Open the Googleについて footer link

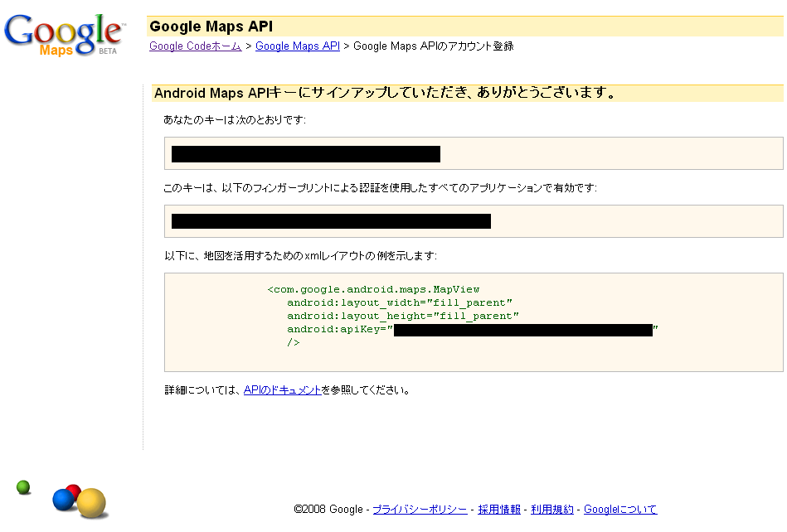(620, 510)
